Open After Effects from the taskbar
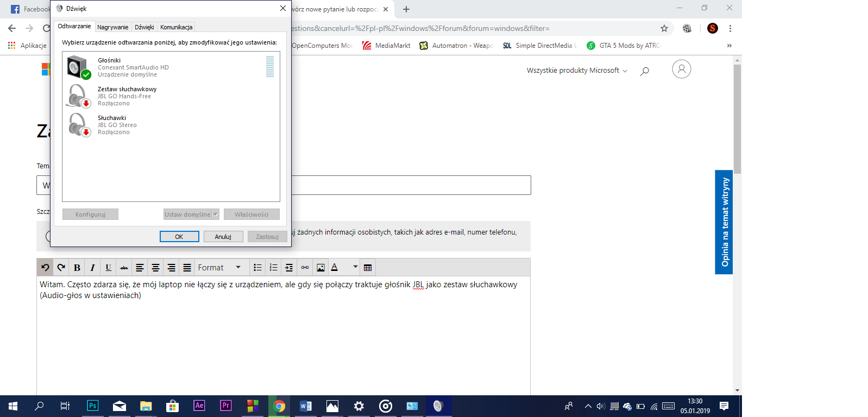Image resolution: width=868 pixels, height=417 pixels. coord(199,406)
